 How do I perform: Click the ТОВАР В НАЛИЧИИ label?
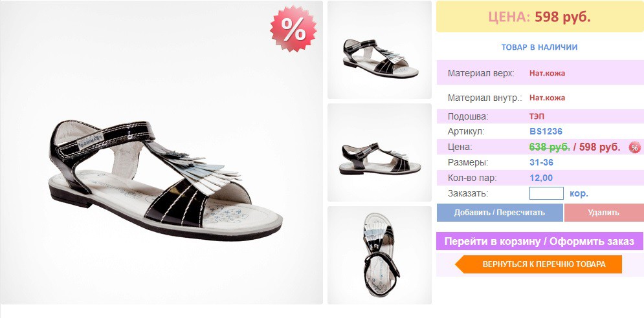tap(539, 47)
